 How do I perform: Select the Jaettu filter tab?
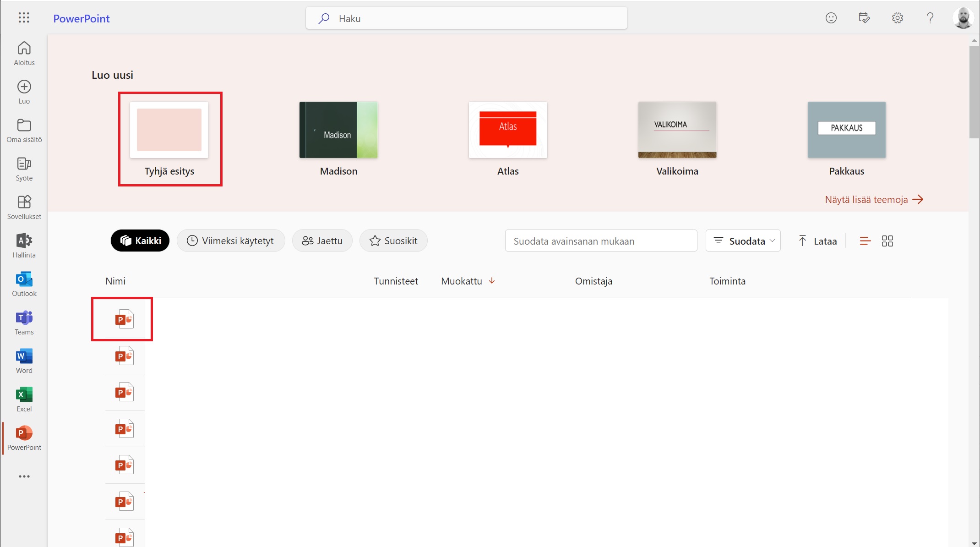coord(322,241)
